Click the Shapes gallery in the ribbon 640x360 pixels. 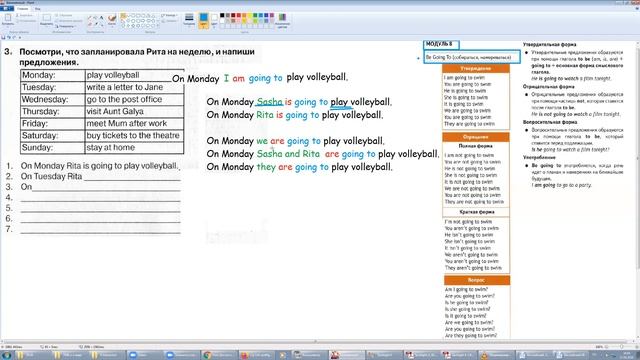[139, 21]
